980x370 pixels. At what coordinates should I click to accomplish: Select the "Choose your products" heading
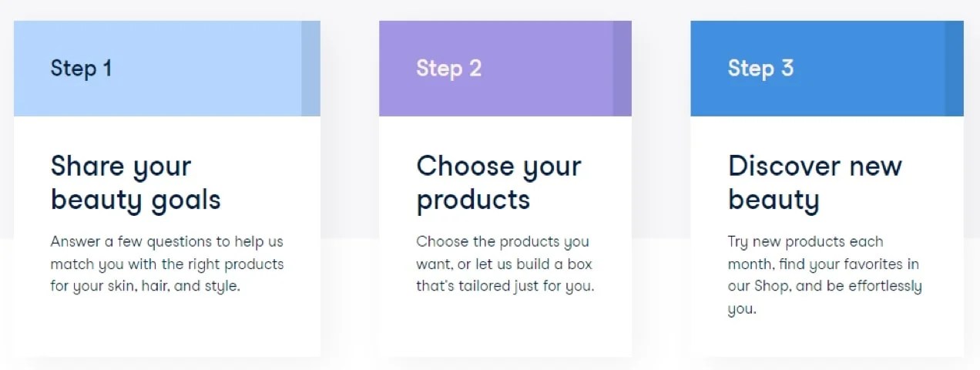(498, 183)
